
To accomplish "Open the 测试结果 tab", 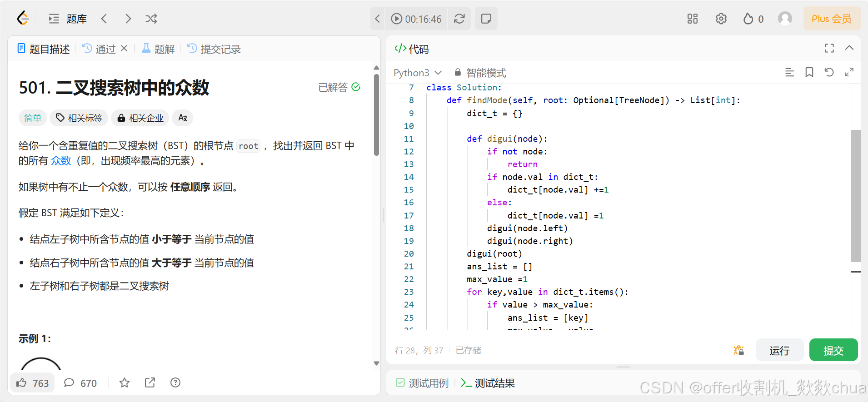I will pyautogui.click(x=488, y=383).
